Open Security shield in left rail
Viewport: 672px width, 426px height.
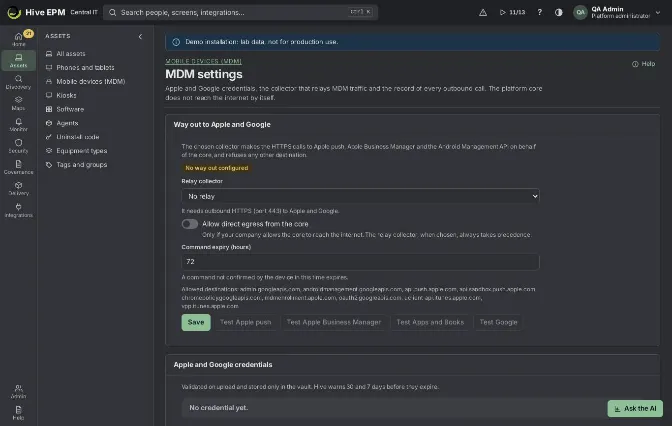point(18,146)
